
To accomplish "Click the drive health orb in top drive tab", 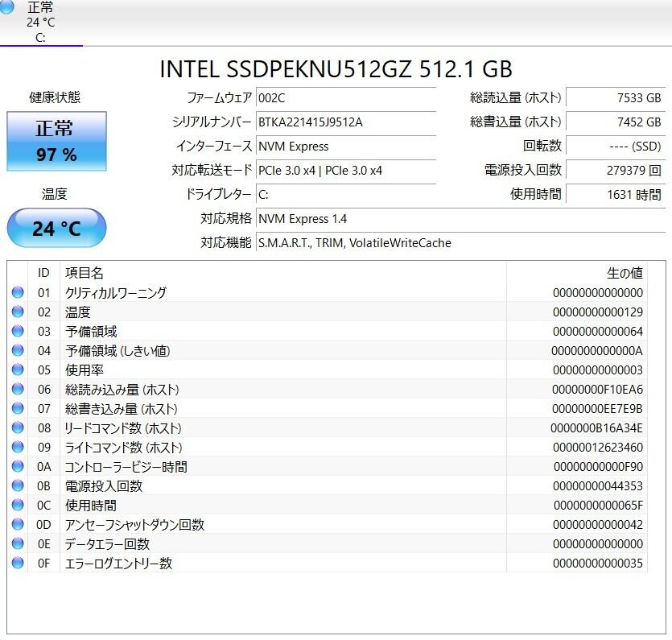I will pos(7,7).
